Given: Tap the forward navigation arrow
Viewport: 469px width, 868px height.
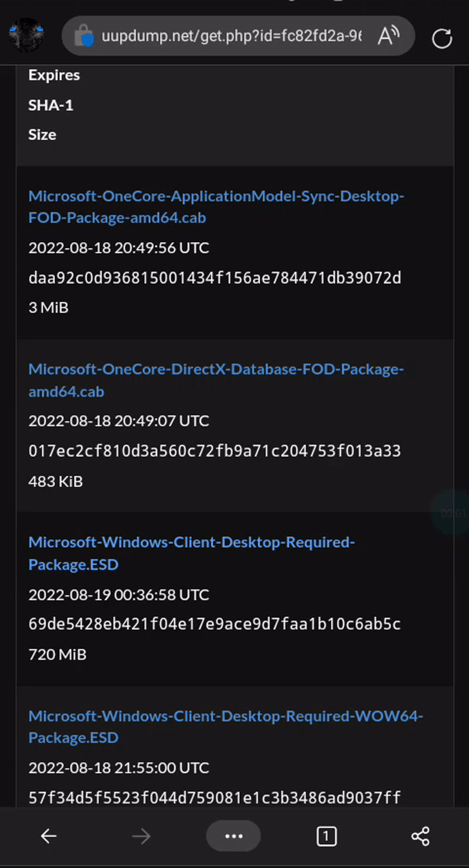Looking at the screenshot, I should point(141,836).
